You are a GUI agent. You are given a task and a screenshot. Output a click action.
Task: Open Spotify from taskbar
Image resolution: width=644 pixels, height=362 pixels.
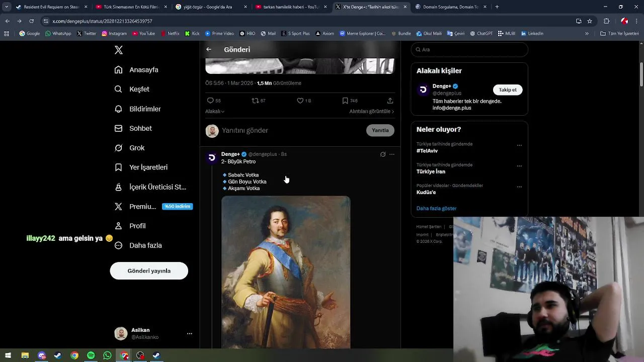91,355
